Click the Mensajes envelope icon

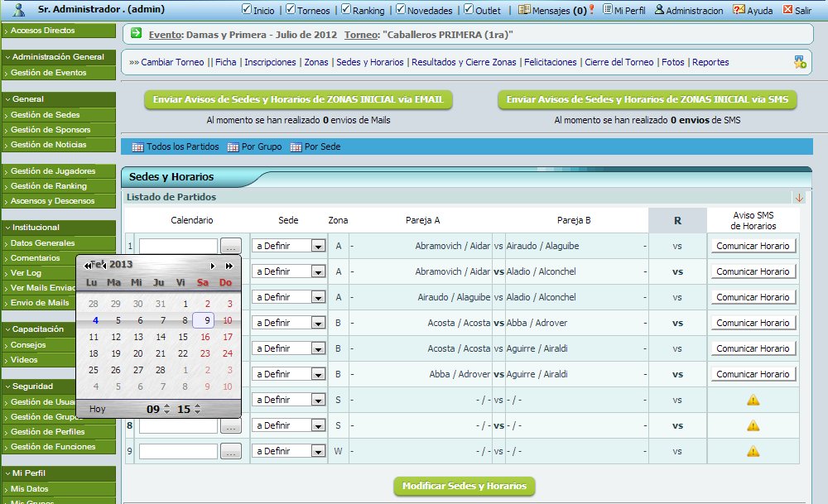524,10
